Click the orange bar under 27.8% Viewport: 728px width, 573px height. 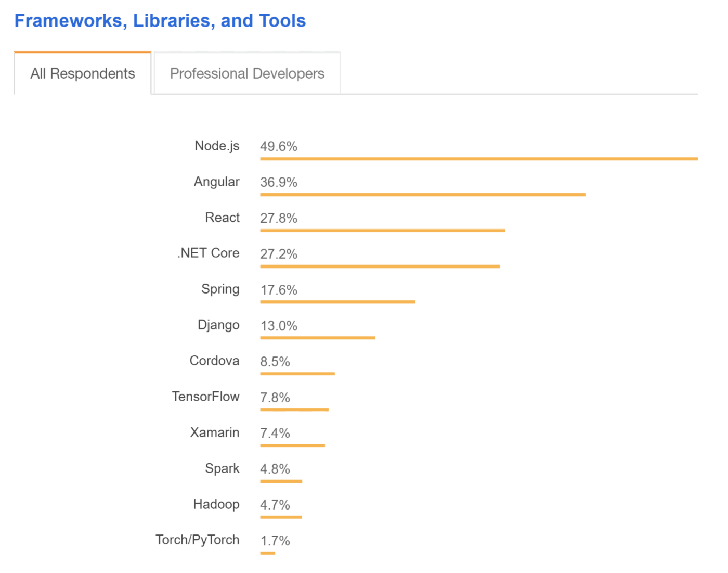(x=382, y=230)
